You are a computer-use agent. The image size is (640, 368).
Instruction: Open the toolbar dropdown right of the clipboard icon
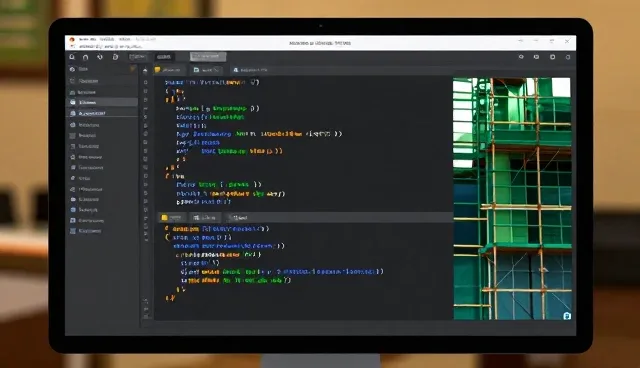(x=137, y=57)
